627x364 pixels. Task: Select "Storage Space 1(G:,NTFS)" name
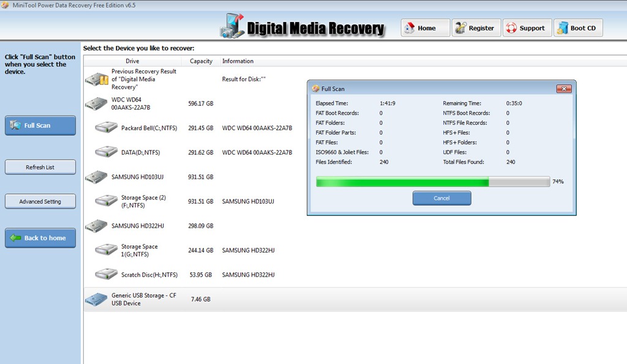pos(140,250)
